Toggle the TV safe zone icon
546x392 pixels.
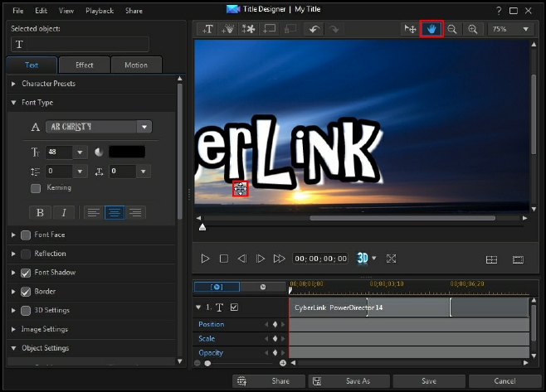point(518,260)
